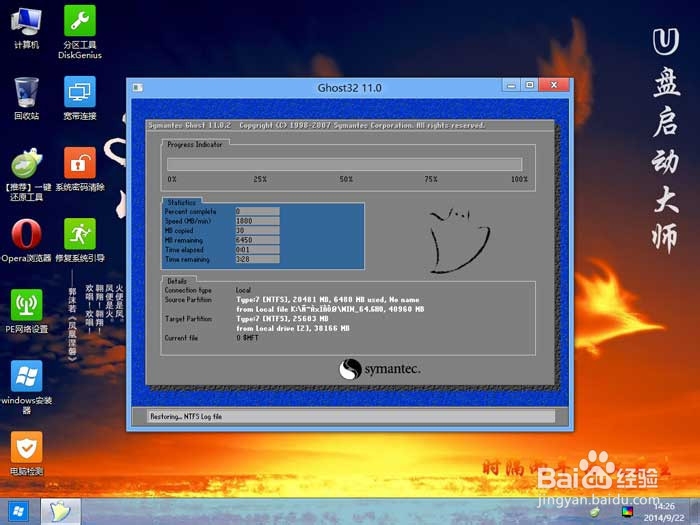Click the Windows Start button
This screenshot has width=700, height=525.
(18, 511)
